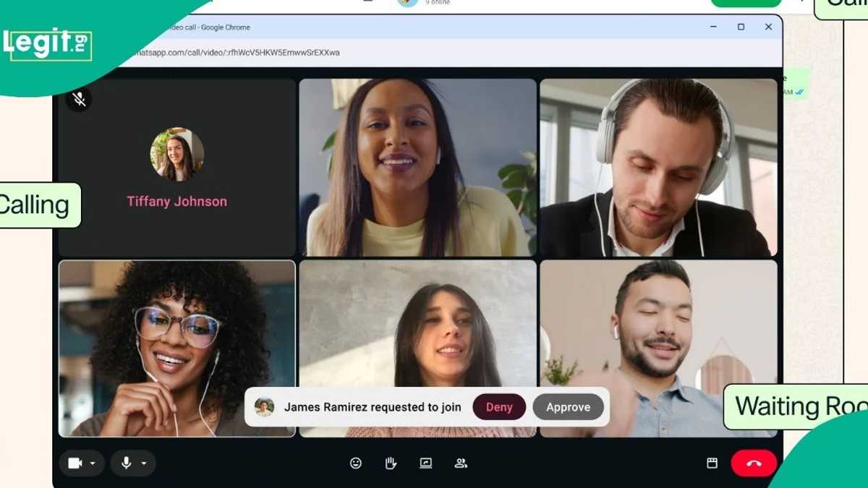Click the Waiting Room label

pyautogui.click(x=796, y=407)
